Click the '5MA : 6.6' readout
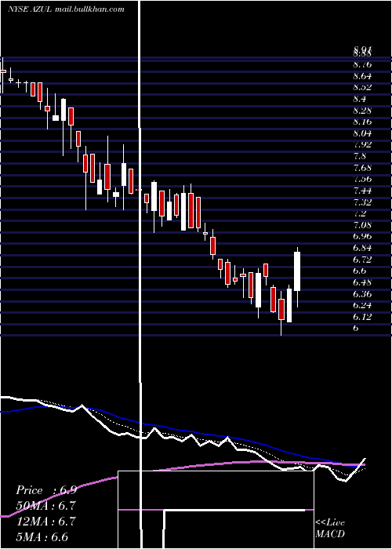Screen dimensions: 392x549 coord(42,536)
